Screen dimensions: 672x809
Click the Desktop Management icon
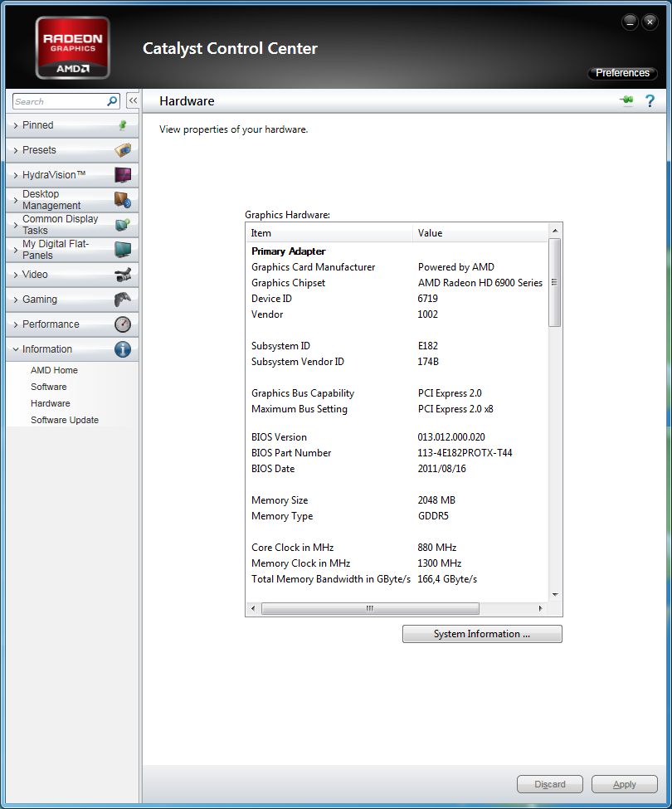[x=123, y=200]
